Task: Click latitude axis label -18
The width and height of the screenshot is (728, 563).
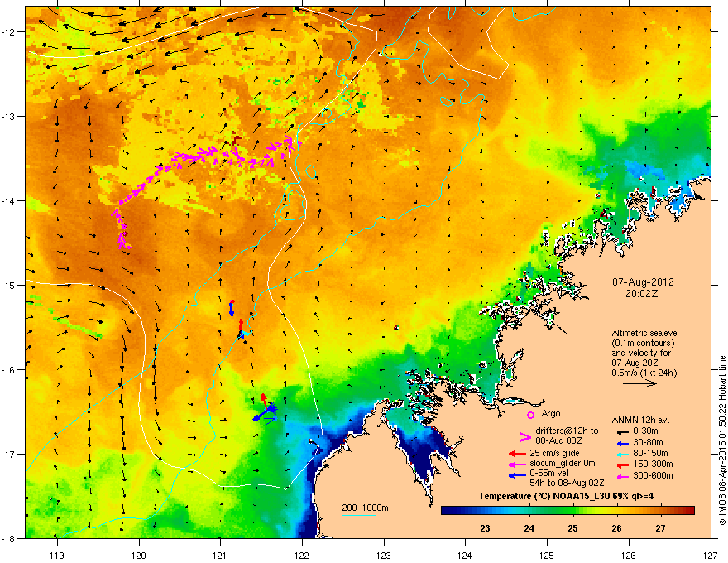Action: point(8,538)
